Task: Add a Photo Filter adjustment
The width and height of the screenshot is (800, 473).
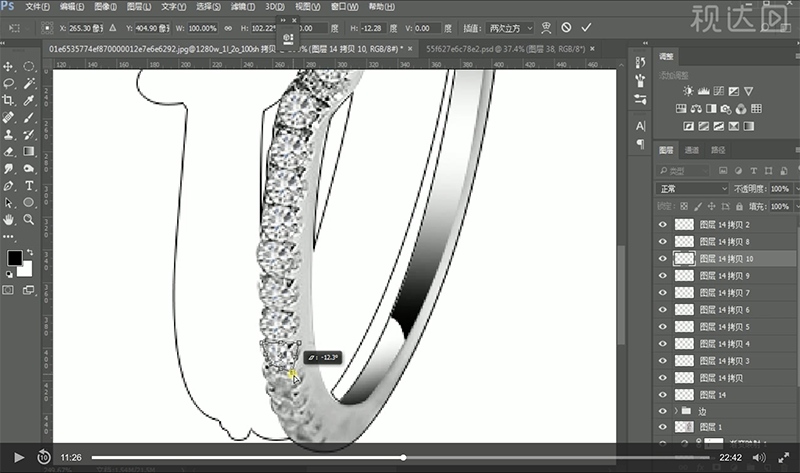Action: click(x=726, y=109)
